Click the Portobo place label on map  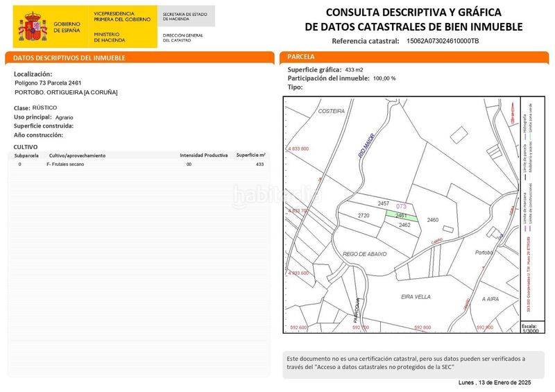(484, 253)
